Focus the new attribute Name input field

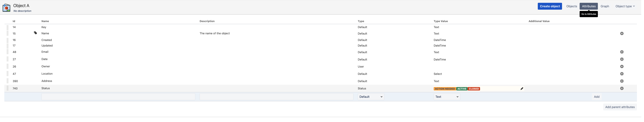(119, 97)
